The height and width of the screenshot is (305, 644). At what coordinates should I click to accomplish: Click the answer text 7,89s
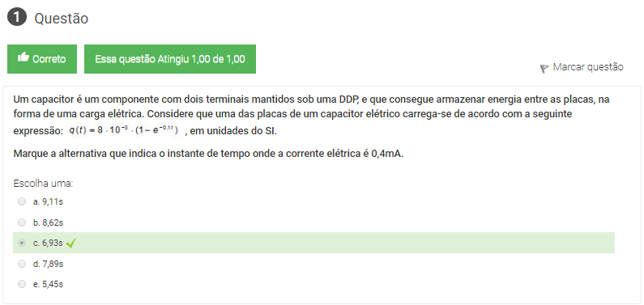pyautogui.click(x=53, y=264)
